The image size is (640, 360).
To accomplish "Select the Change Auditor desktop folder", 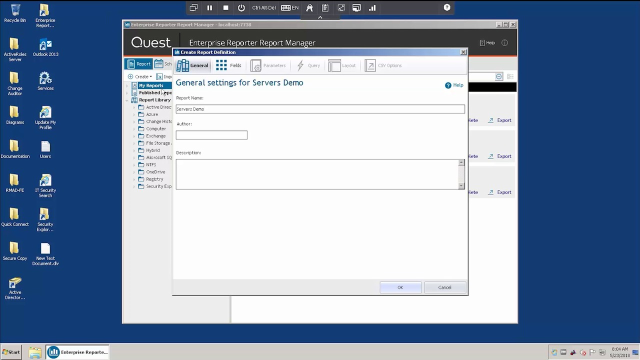I will coord(15,84).
